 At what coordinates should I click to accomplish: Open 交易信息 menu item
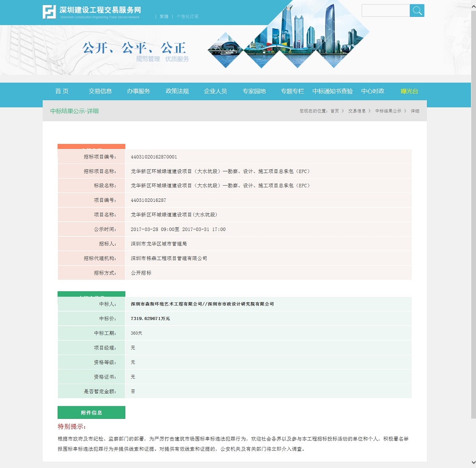pyautogui.click(x=100, y=91)
